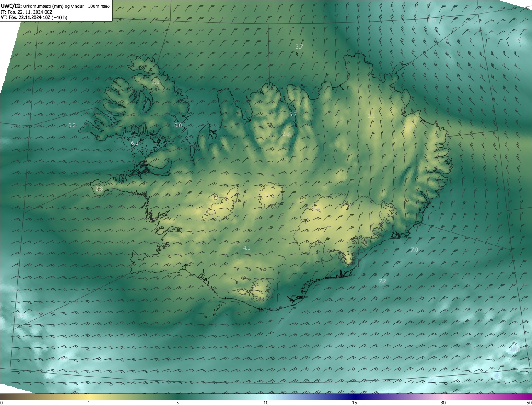The height and width of the screenshot is (406, 532).
Task: Click the 6.2 value west of the Westfjords
Action: coord(72,125)
